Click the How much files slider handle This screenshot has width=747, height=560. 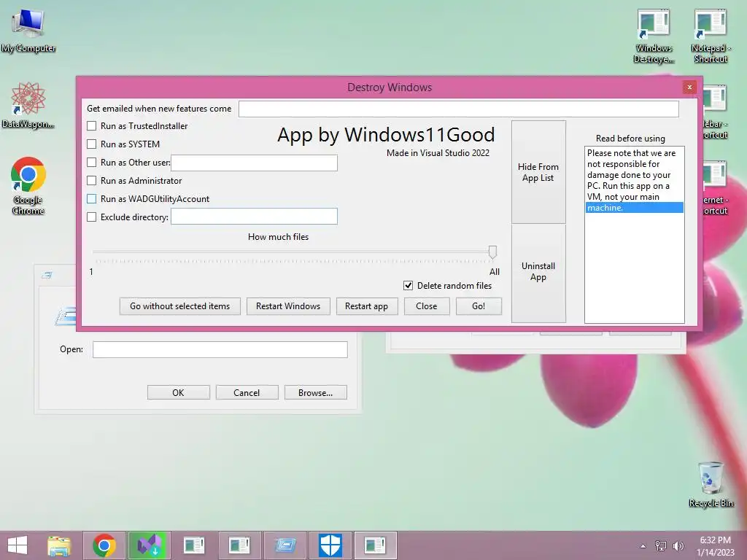[x=492, y=252]
